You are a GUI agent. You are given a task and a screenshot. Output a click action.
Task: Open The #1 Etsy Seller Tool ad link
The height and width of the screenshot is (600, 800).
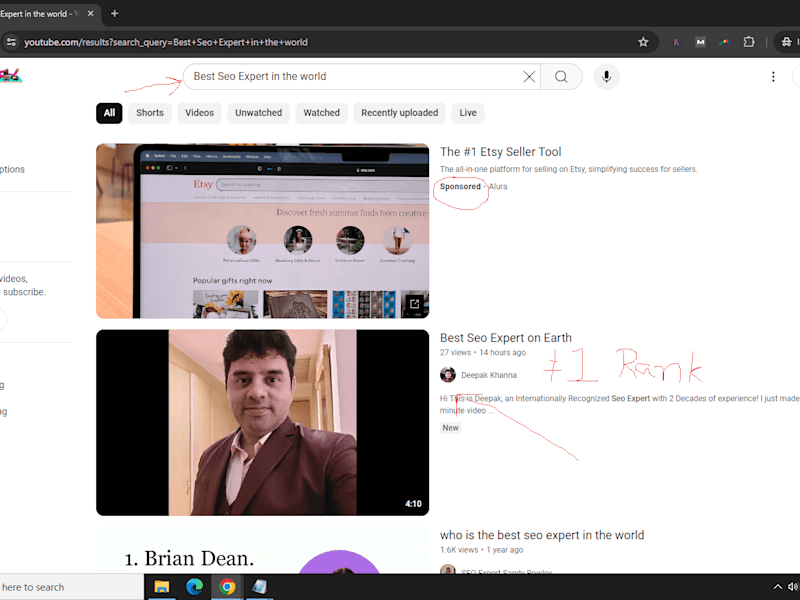click(x=501, y=152)
